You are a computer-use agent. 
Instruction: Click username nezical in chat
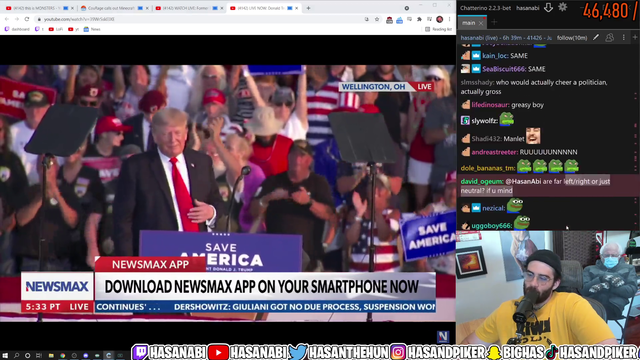pos(493,208)
